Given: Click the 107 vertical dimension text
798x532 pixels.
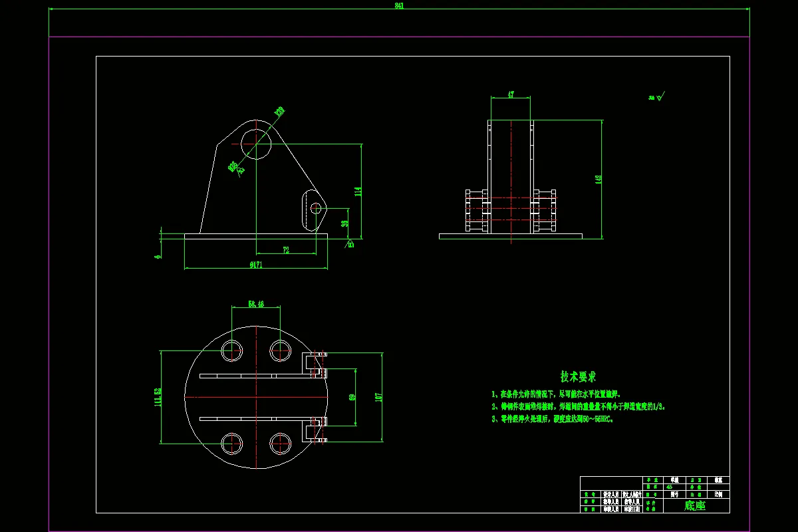Looking at the screenshot, I should click(x=378, y=397).
